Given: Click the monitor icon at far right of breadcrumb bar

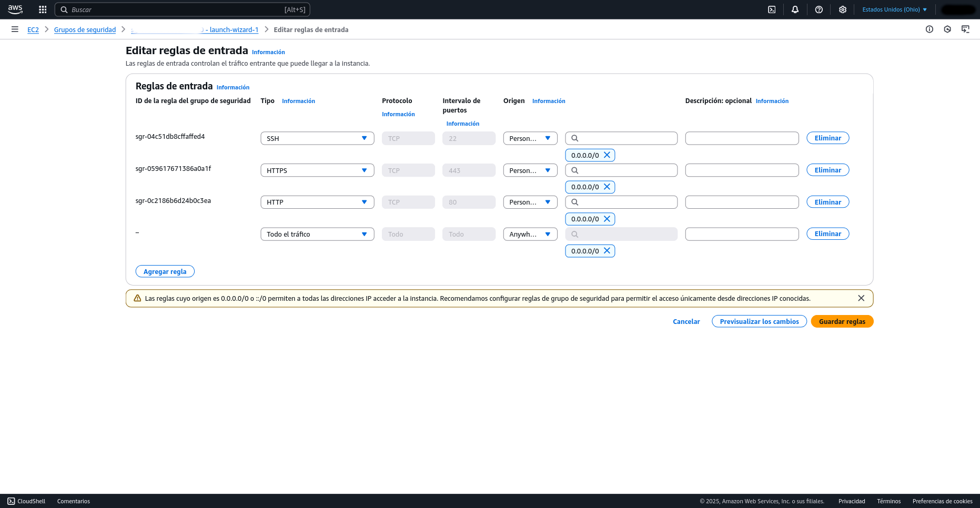Looking at the screenshot, I should (x=965, y=29).
